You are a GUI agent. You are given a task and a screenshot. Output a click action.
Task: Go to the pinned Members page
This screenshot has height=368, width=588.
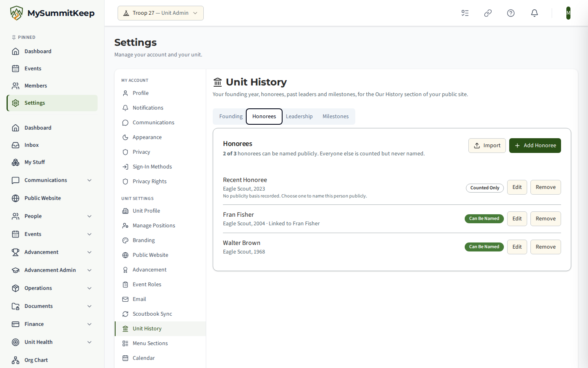[x=52, y=86]
